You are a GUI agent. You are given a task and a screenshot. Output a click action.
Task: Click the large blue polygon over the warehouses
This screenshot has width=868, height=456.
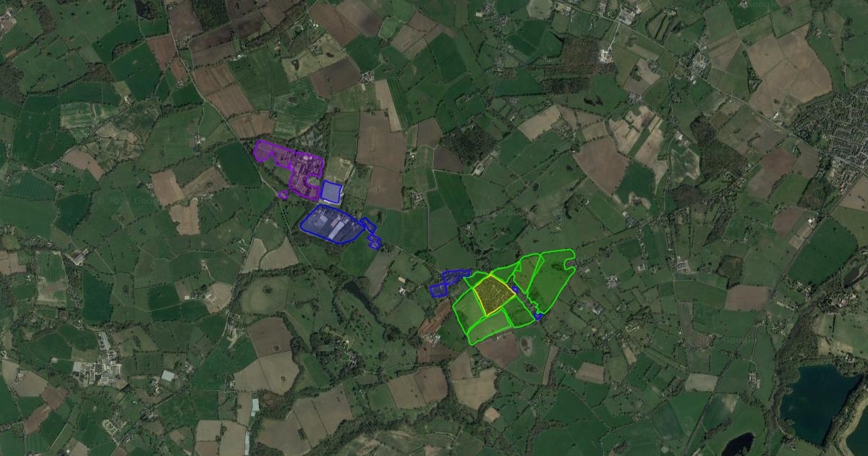tap(333, 224)
